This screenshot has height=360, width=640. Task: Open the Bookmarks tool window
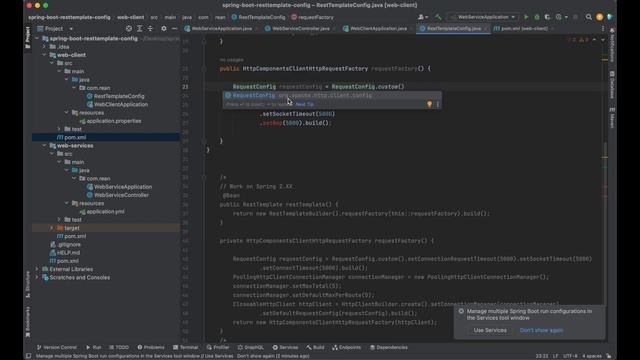click(28, 322)
